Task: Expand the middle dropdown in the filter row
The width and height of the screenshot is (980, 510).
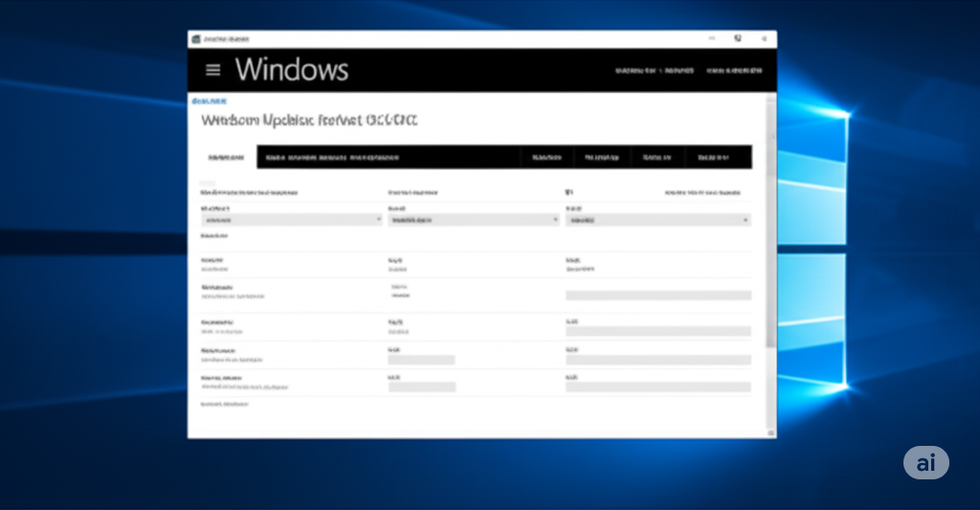Action: (x=473, y=220)
